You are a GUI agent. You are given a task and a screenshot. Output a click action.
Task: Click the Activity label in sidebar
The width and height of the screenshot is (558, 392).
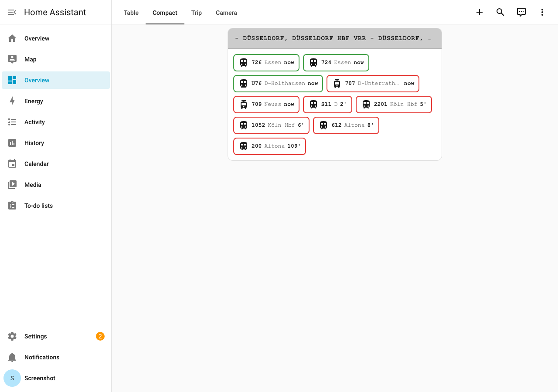click(x=34, y=122)
